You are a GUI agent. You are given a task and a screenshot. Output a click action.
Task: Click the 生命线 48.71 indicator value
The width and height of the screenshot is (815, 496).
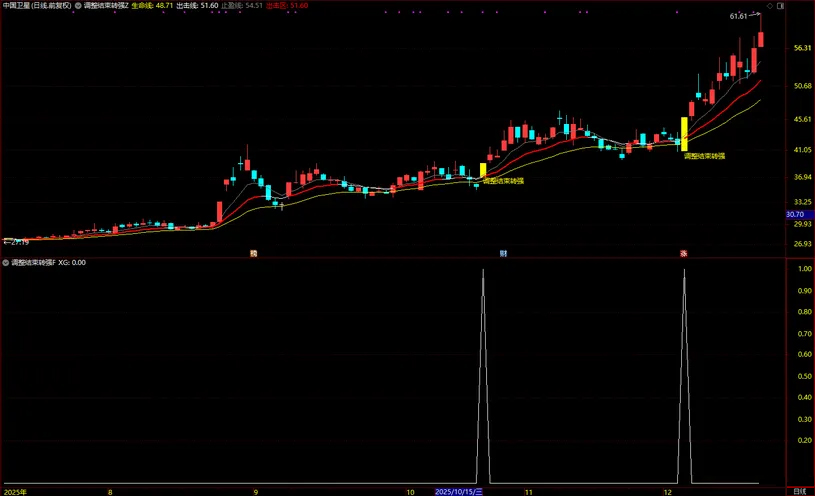(x=152, y=6)
